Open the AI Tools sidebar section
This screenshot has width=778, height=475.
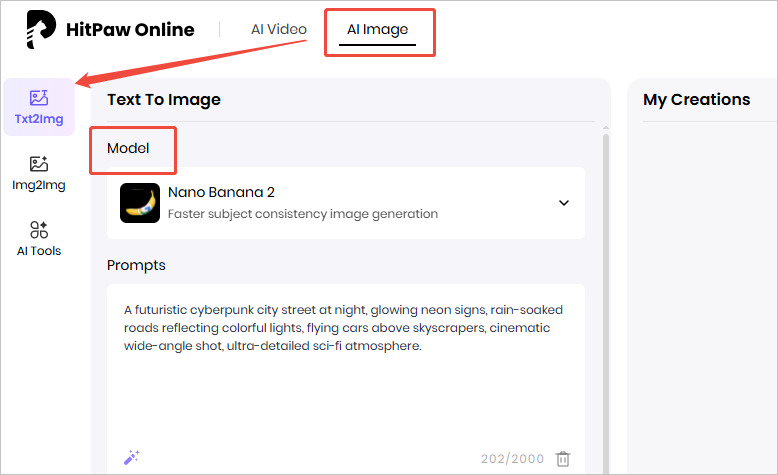point(39,239)
